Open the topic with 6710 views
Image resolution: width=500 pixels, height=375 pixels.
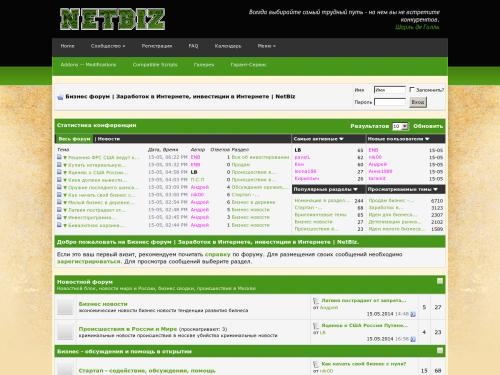point(391,201)
